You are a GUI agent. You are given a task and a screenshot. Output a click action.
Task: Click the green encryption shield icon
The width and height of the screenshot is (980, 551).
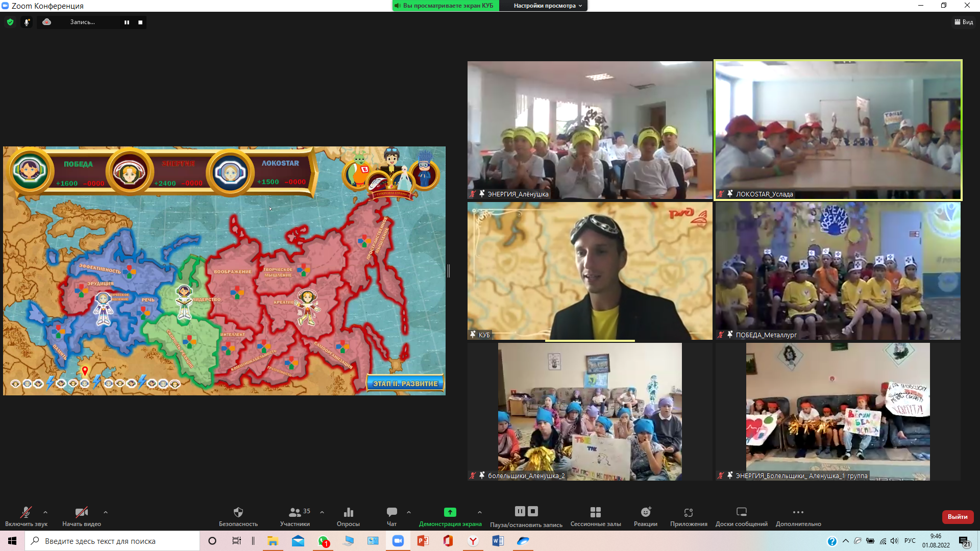[10, 22]
